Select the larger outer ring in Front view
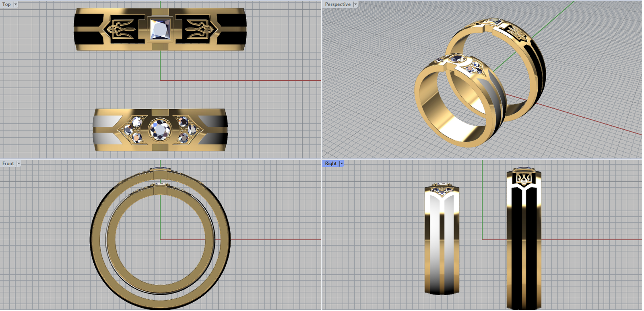 [x=96, y=242]
